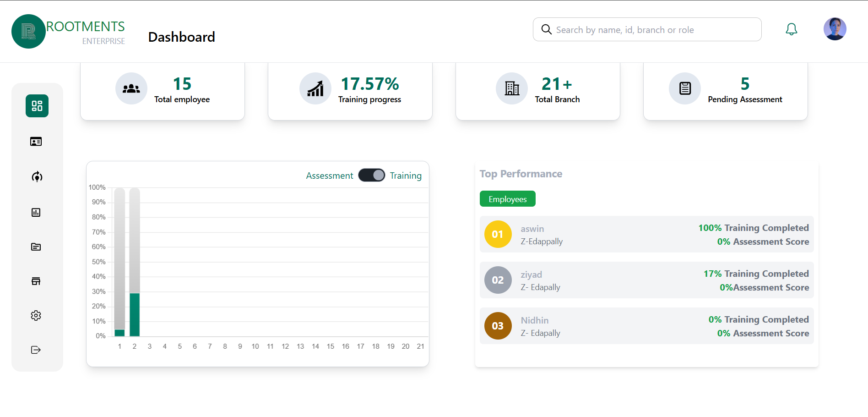This screenshot has width=868, height=417.
Task: Open the settings gear sidebar icon
Action: 36,315
